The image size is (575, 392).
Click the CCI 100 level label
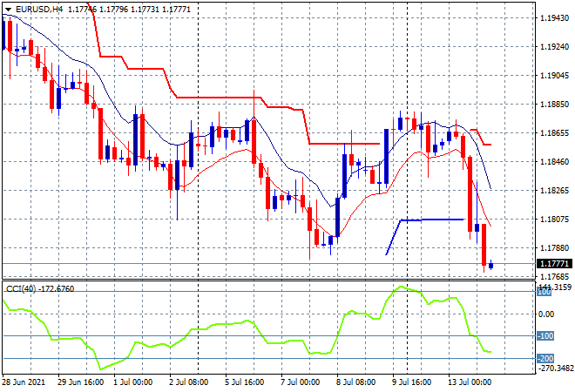click(545, 292)
